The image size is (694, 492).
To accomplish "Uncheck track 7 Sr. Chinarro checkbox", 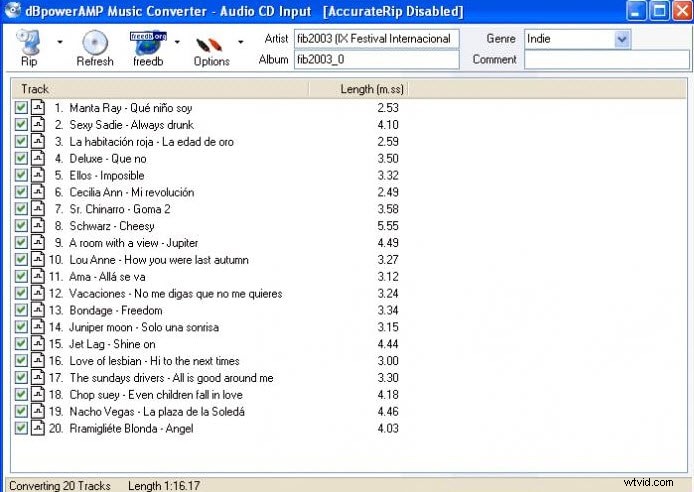I will [x=21, y=208].
